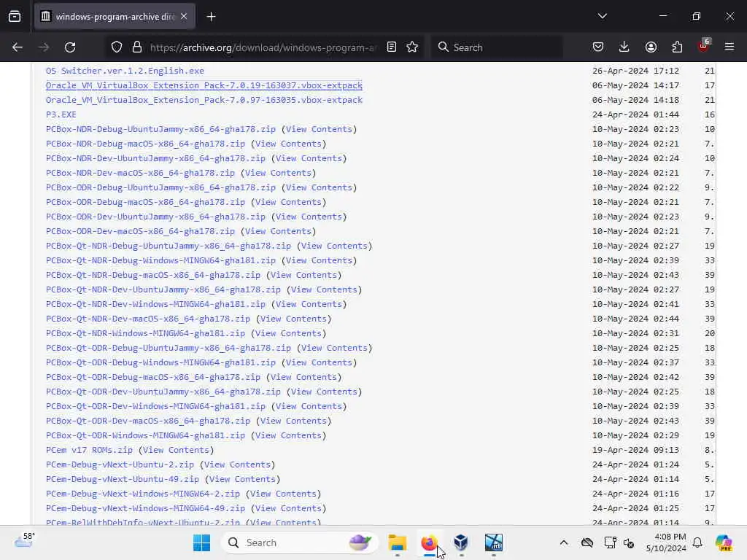This screenshot has width=747, height=560.
Task: Select the windows-program-archive directory tab
Action: pyautogui.click(x=115, y=17)
